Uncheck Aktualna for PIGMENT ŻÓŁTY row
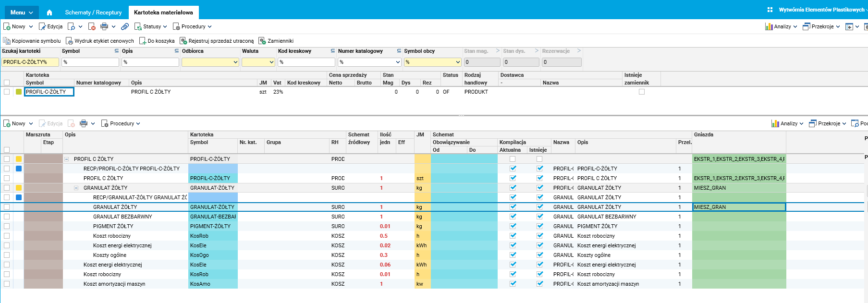This screenshot has height=303, width=868. [x=513, y=226]
